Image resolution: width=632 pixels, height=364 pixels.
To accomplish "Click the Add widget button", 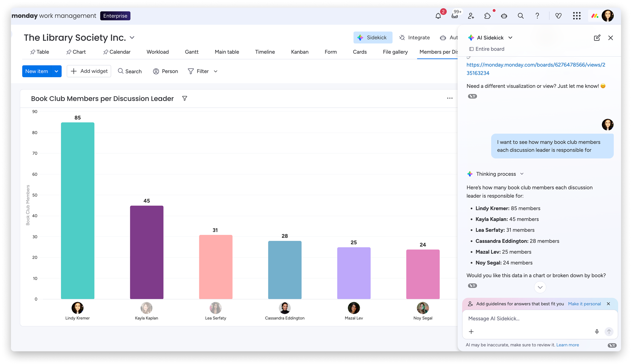I will [89, 71].
